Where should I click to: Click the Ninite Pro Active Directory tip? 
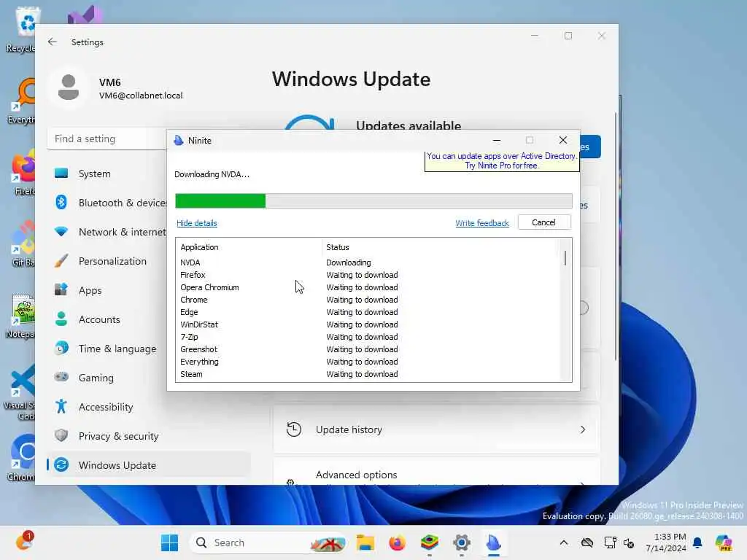[502, 161]
